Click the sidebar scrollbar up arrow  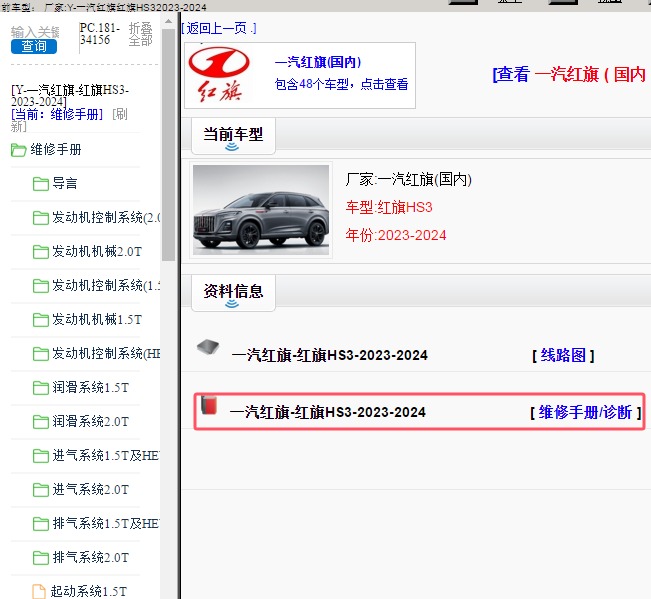click(168, 21)
